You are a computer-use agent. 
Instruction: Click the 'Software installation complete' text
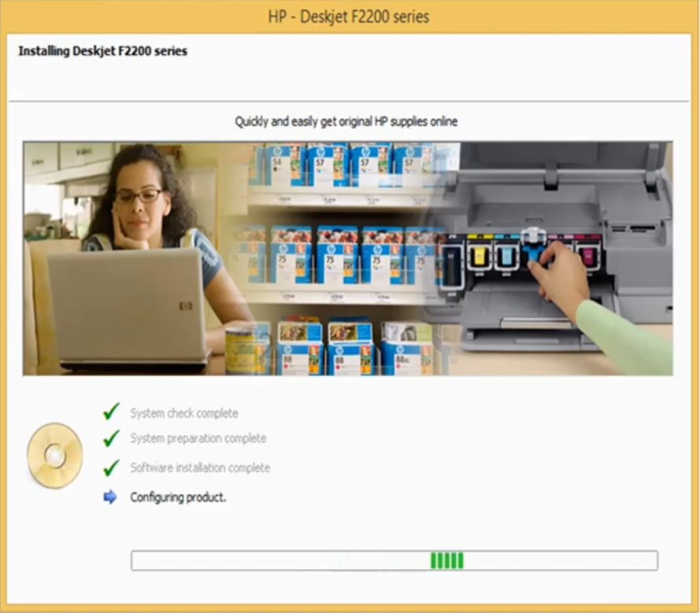tap(200, 467)
